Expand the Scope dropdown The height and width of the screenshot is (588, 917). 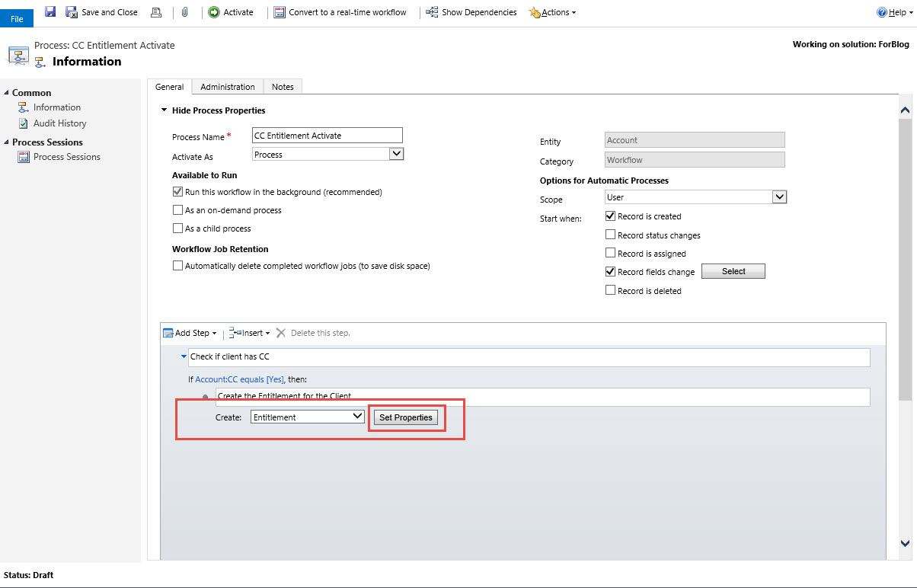[x=779, y=197]
